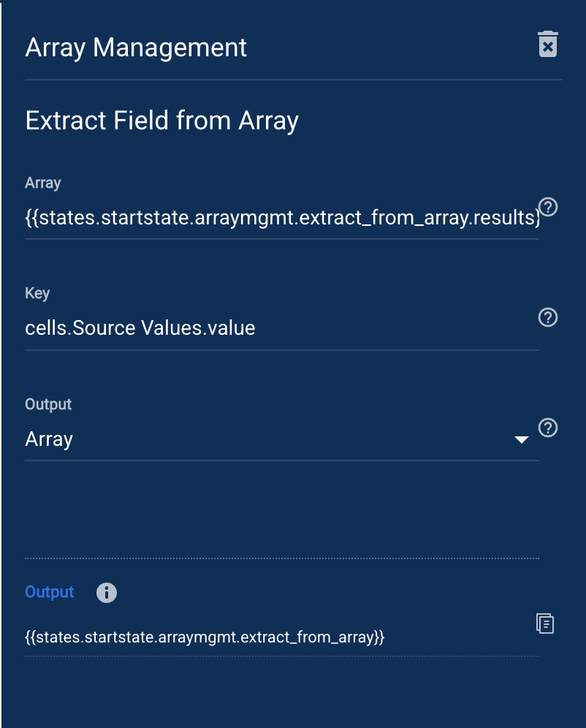This screenshot has height=728, width=586.
Task: Click the blue Output section label
Action: 49,592
